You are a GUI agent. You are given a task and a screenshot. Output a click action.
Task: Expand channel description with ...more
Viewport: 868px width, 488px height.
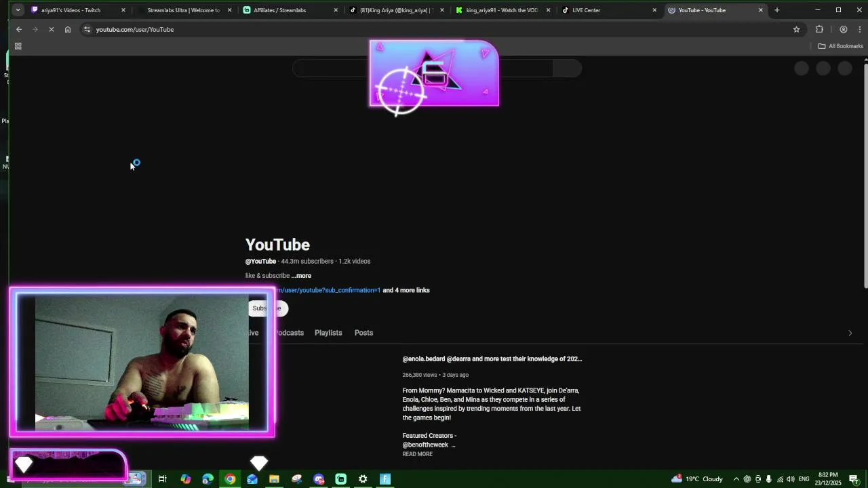(x=301, y=276)
